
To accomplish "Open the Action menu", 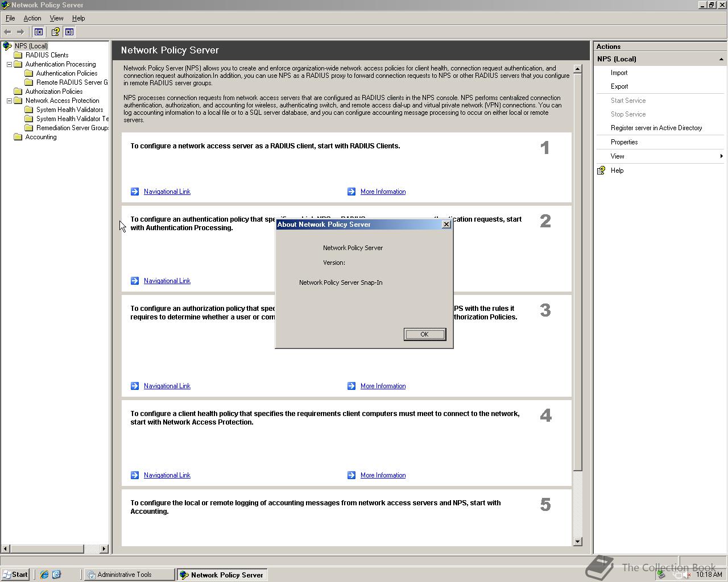I will coord(32,18).
